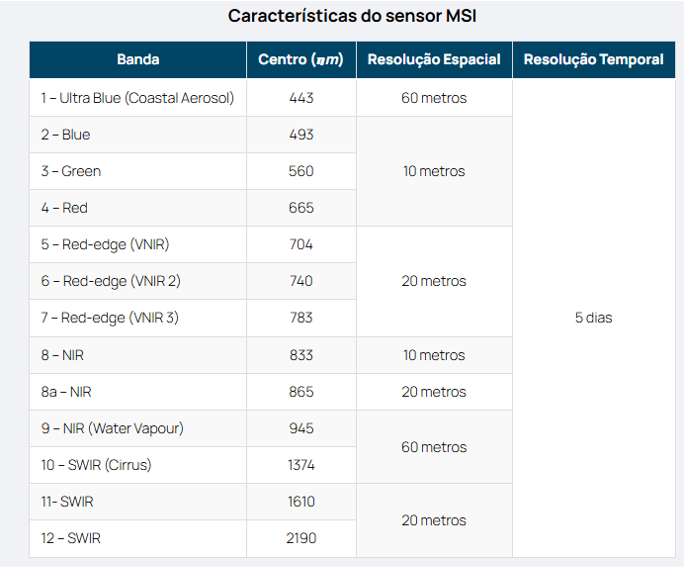
Task: Select the SWIR (Cirrus) band cell
Action: point(138,465)
